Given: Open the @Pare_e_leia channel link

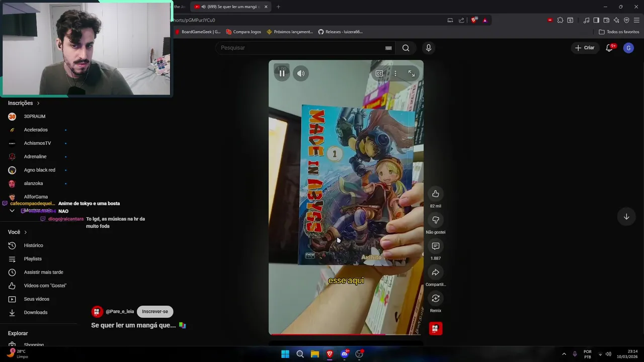Looking at the screenshot, I should pyautogui.click(x=120, y=311).
